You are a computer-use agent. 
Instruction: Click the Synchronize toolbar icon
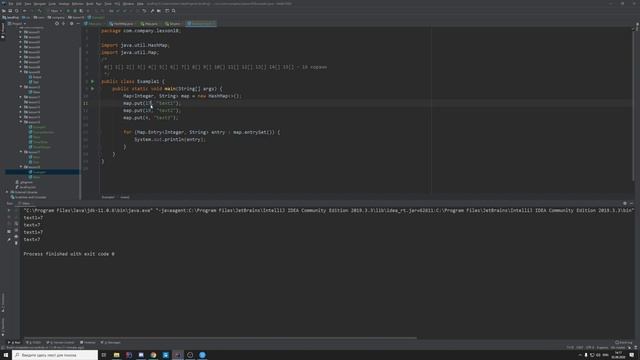pyautogui.click(x=17, y=11)
